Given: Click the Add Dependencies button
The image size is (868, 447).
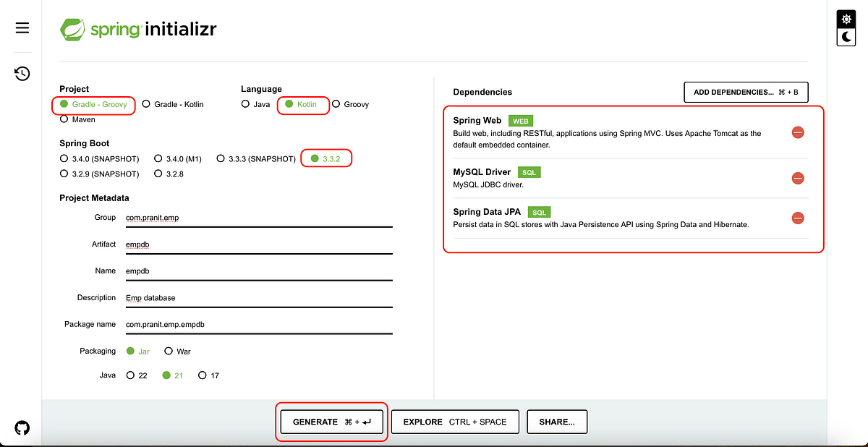Looking at the screenshot, I should pos(746,92).
